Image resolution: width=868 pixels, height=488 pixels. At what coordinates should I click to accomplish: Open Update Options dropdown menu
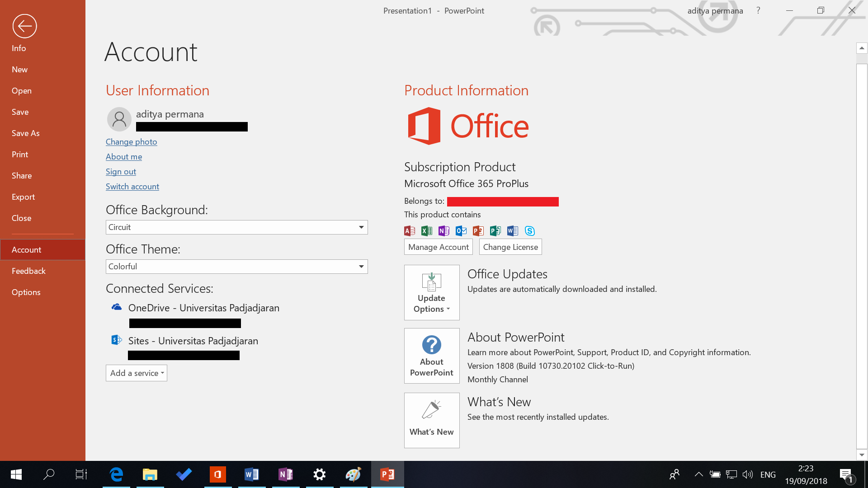432,293
